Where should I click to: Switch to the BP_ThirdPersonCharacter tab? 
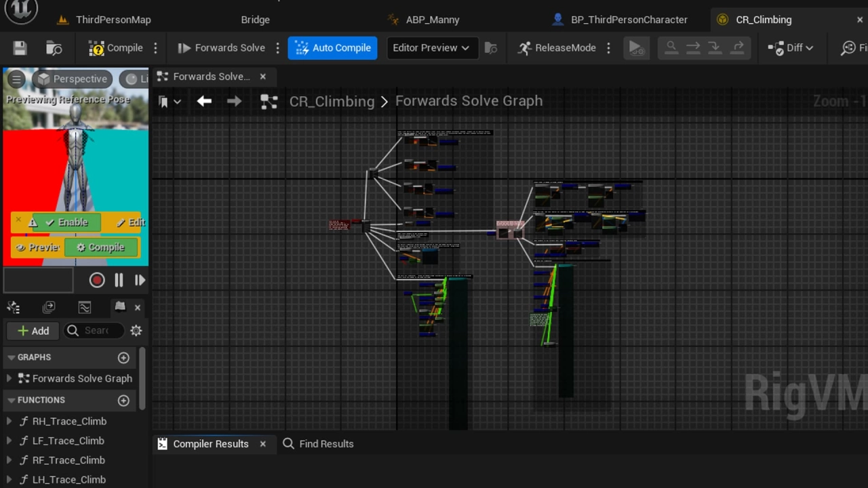tap(620, 20)
